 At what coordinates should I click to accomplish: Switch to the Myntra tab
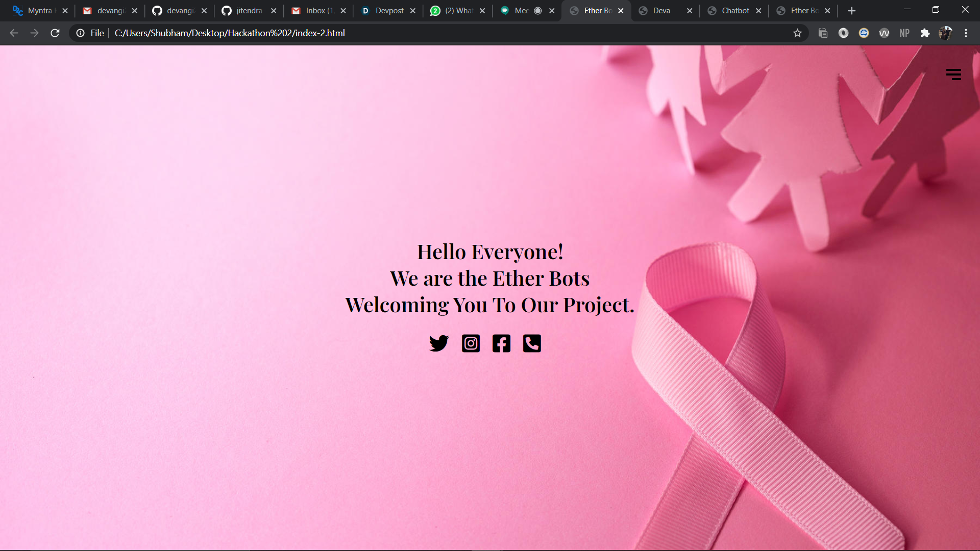pos(36,11)
